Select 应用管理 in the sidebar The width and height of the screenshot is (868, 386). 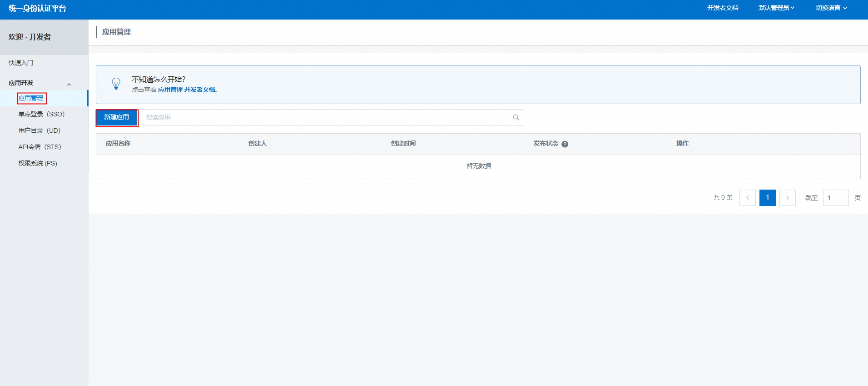point(31,98)
